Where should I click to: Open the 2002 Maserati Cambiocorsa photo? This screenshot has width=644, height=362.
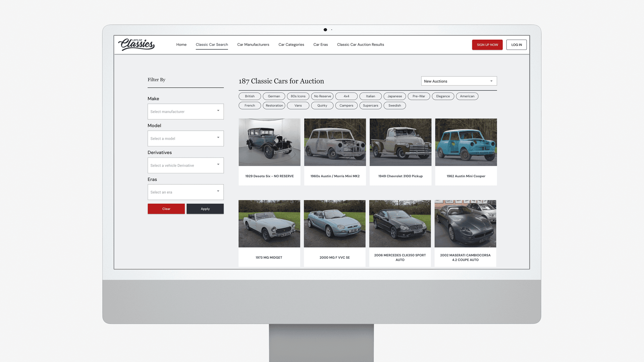[x=466, y=224]
